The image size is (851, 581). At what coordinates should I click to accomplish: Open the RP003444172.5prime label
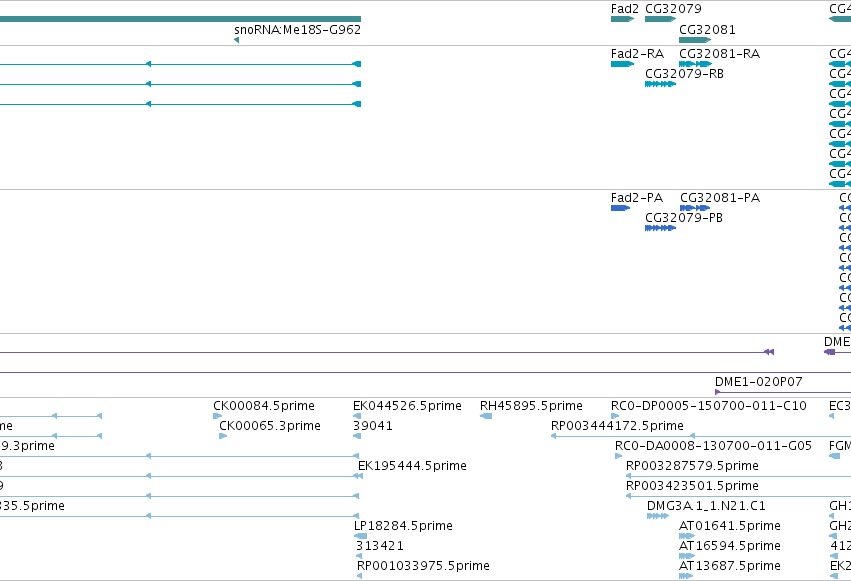coord(617,425)
